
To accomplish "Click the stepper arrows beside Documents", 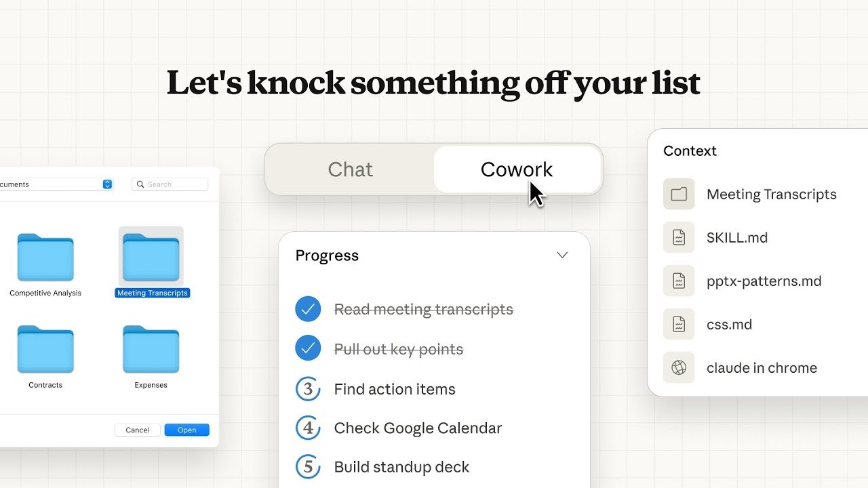I will tap(107, 184).
